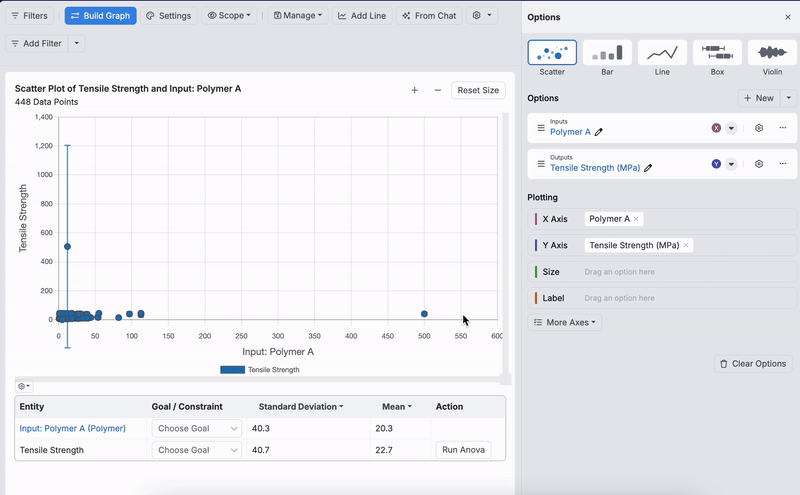Open the Settings toolbar item
The height and width of the screenshot is (495, 800).
pyautogui.click(x=168, y=16)
